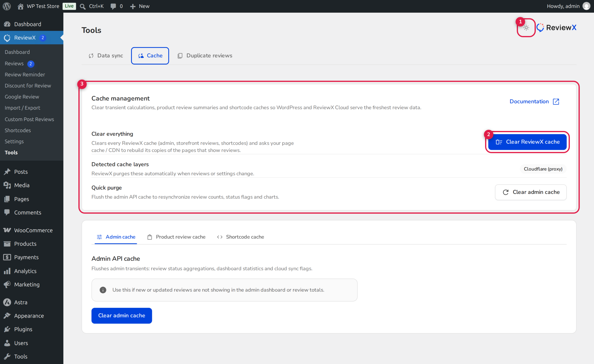Go to Discount for Review
This screenshot has height=364, width=594.
(x=28, y=86)
